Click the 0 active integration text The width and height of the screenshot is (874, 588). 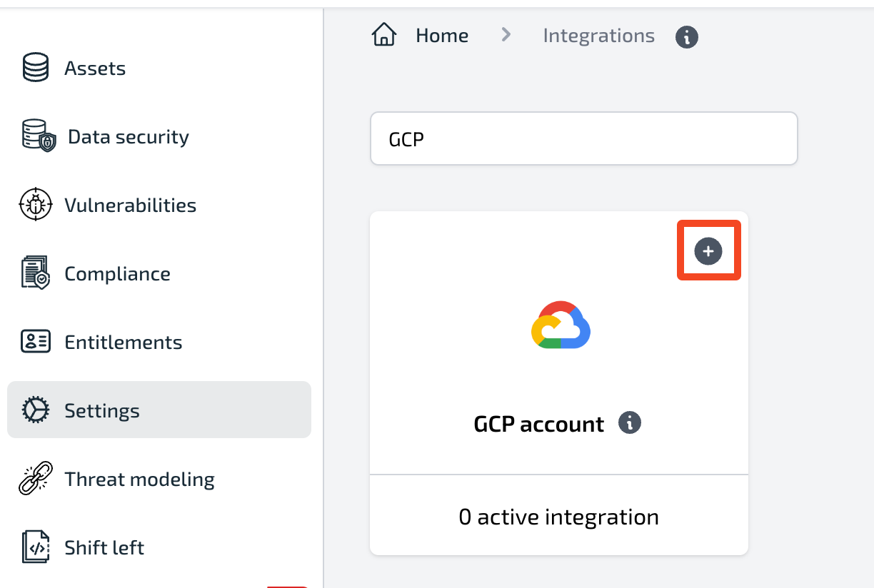point(559,517)
